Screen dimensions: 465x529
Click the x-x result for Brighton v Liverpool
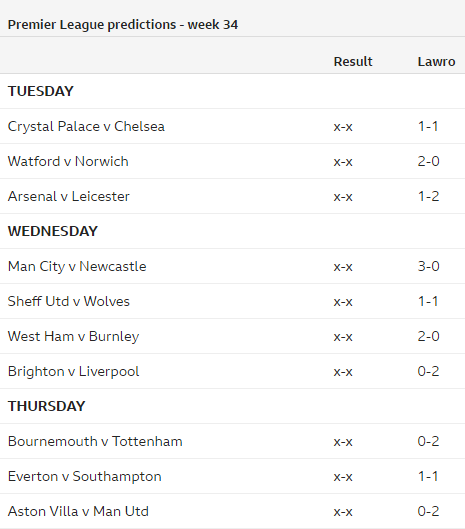[343, 372]
